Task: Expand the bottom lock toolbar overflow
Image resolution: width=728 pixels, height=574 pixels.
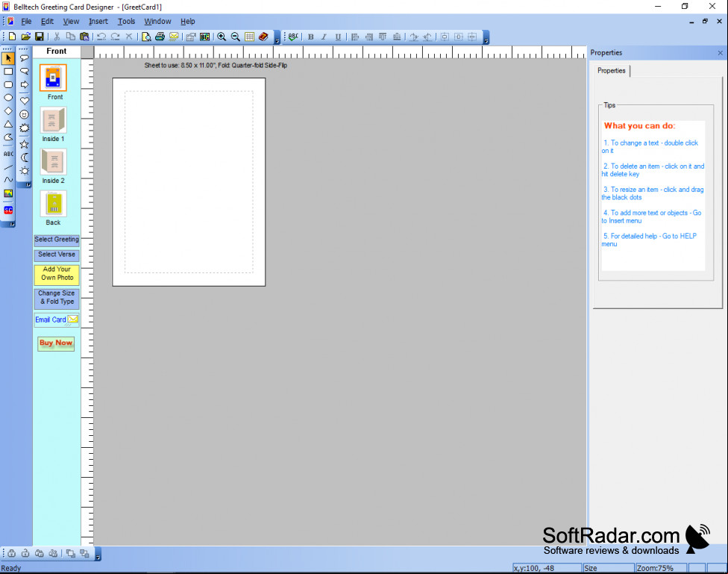Action: click(98, 554)
